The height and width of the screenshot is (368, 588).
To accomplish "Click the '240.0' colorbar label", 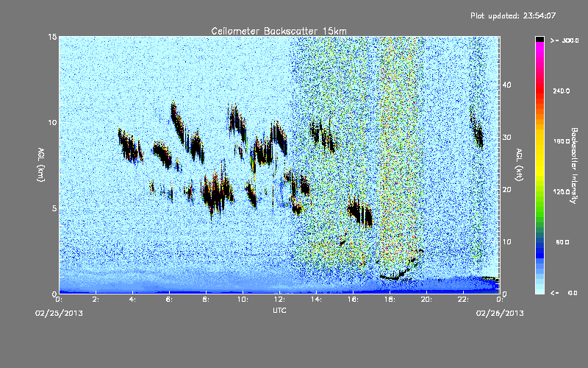I will click(x=562, y=91).
